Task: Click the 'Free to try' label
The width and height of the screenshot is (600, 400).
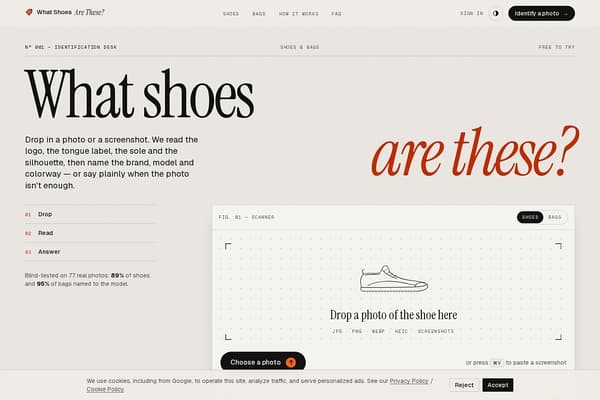Action: click(556, 47)
